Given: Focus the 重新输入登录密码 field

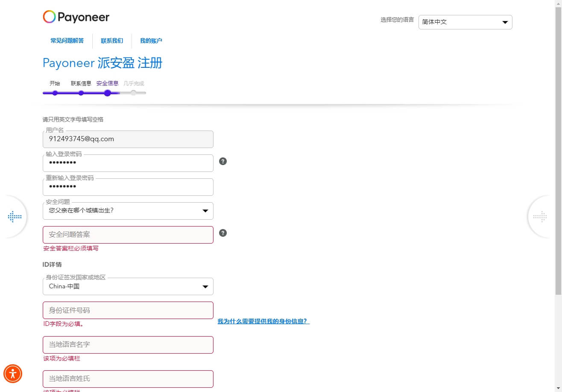Looking at the screenshot, I should [x=128, y=187].
